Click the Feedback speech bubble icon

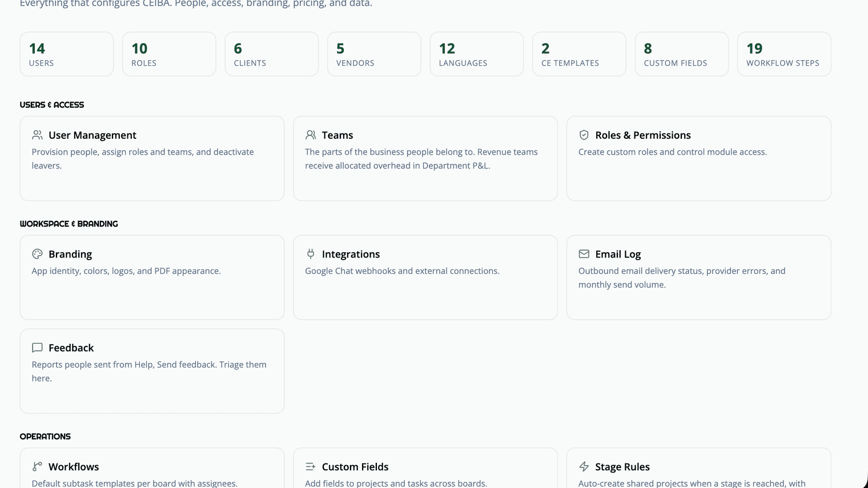[x=37, y=348]
